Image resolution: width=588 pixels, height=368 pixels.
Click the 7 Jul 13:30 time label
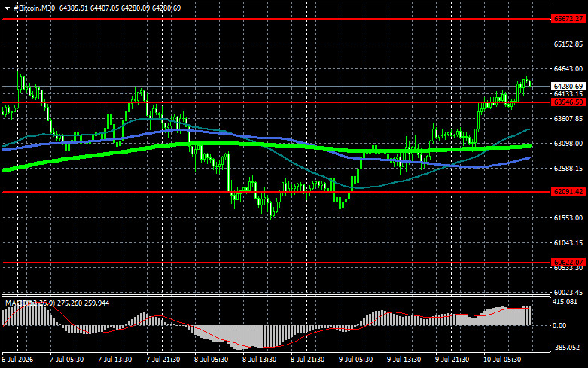(114, 360)
